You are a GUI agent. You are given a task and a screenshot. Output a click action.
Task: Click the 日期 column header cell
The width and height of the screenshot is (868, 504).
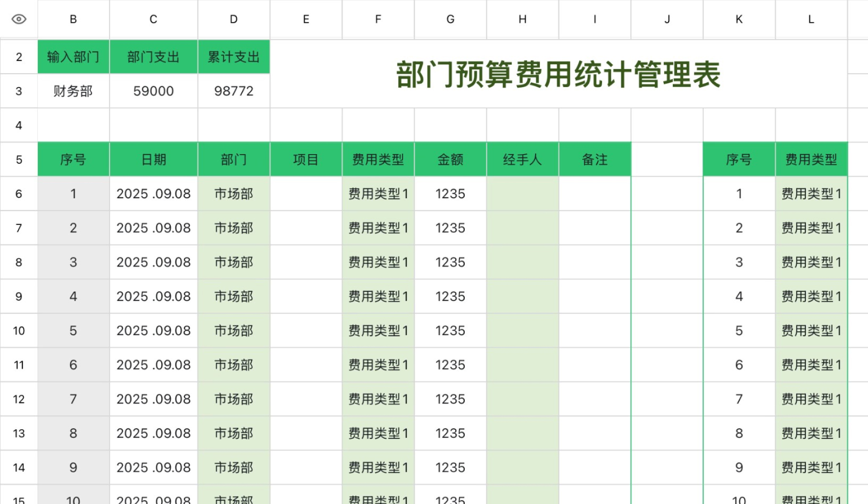pos(153,159)
